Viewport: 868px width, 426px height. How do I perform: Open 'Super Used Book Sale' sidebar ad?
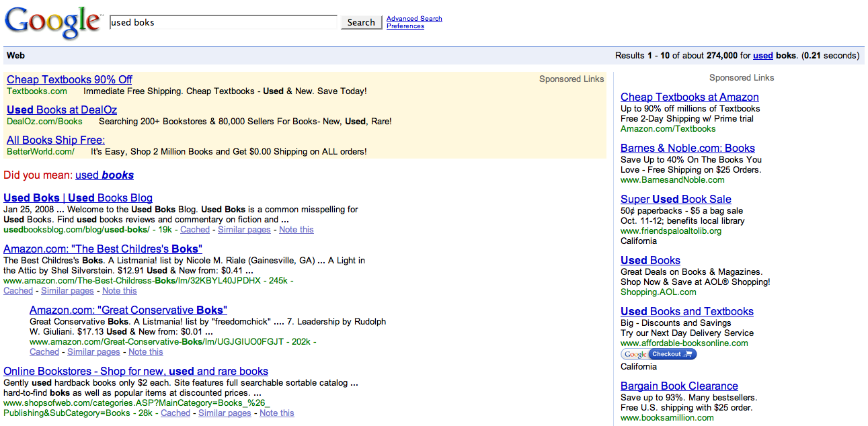click(x=676, y=199)
